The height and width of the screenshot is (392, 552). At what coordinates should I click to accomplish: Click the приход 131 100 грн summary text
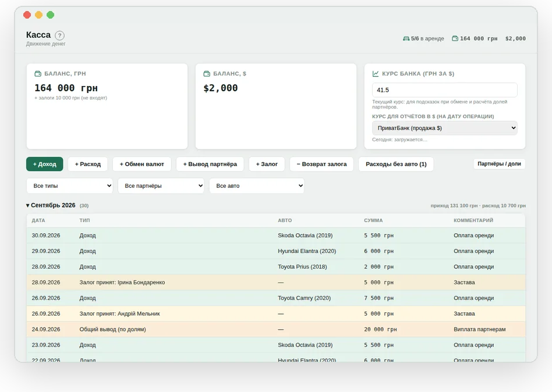coord(454,206)
